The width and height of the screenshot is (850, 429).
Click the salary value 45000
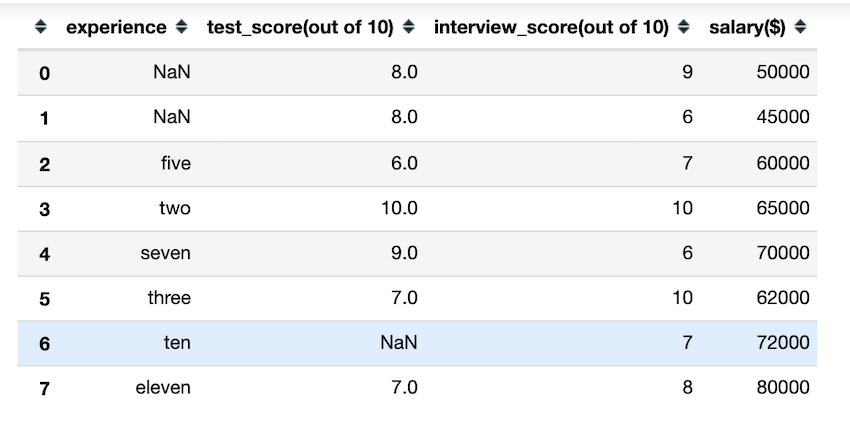pos(783,117)
